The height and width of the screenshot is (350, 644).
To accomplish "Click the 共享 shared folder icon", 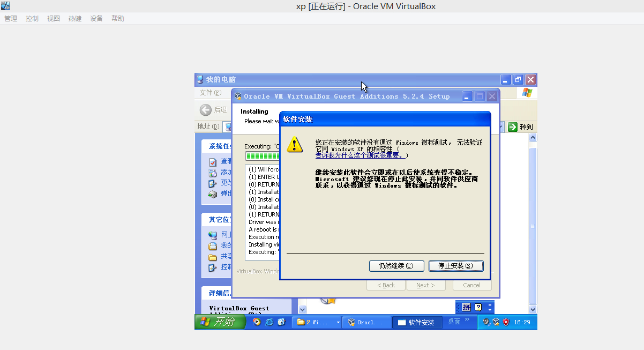I will pos(213,256).
